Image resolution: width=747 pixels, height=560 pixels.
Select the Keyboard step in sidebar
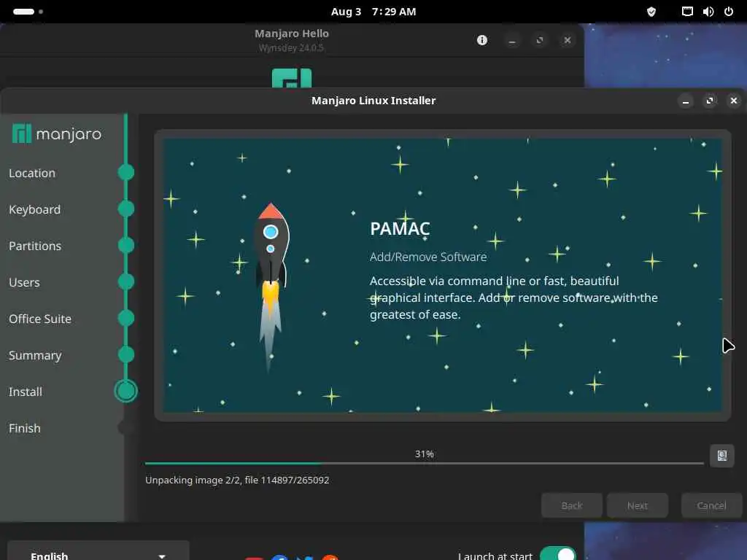click(35, 210)
